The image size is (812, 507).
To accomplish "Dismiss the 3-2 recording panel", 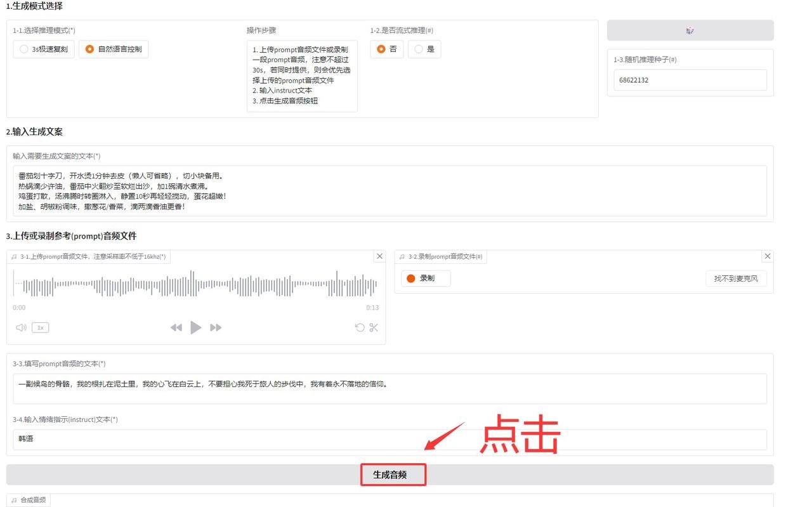I will 767,256.
